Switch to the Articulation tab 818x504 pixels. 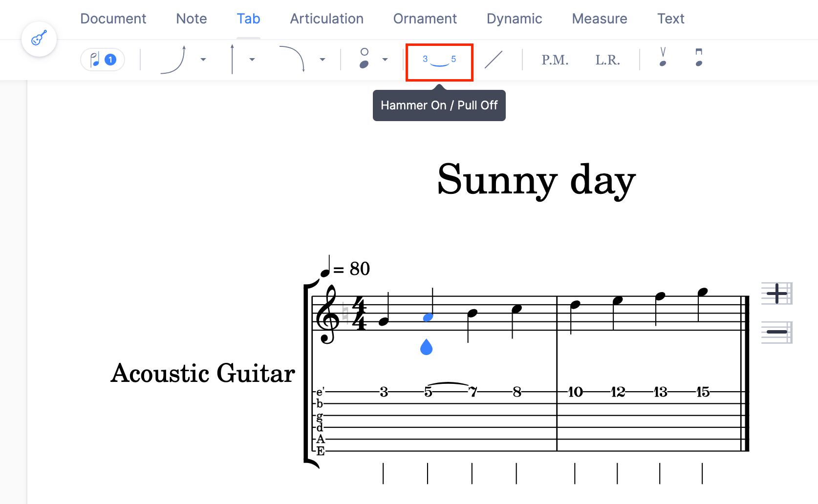pos(326,19)
